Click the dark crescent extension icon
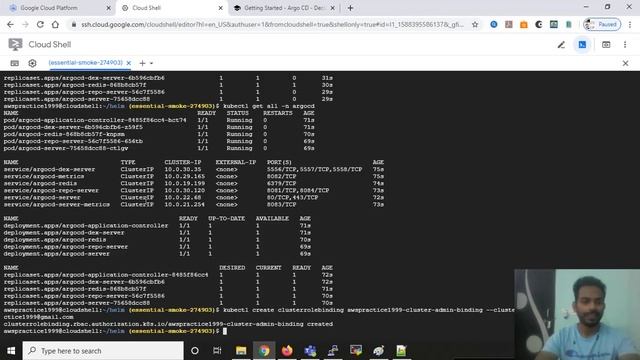640x360 pixels. pyautogui.click(x=539, y=24)
